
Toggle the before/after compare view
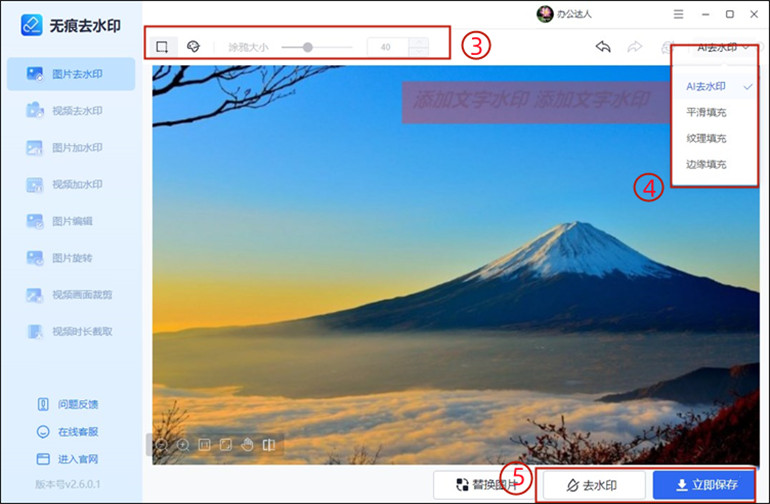click(x=269, y=445)
